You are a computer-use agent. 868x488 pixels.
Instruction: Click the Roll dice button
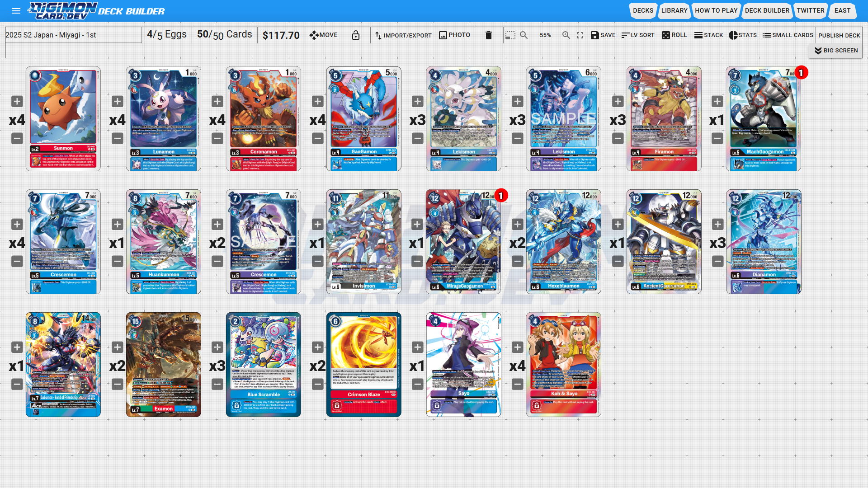(674, 35)
